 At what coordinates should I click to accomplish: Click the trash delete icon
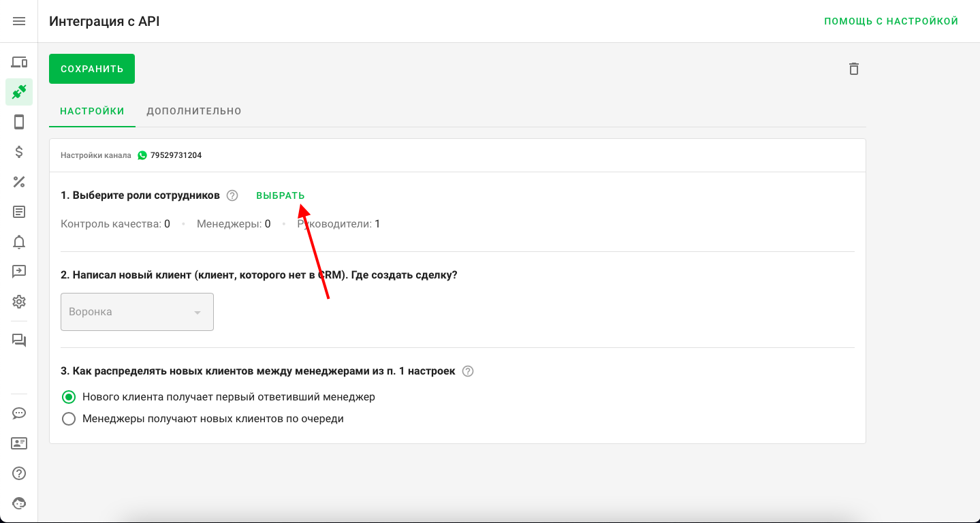pyautogui.click(x=854, y=69)
